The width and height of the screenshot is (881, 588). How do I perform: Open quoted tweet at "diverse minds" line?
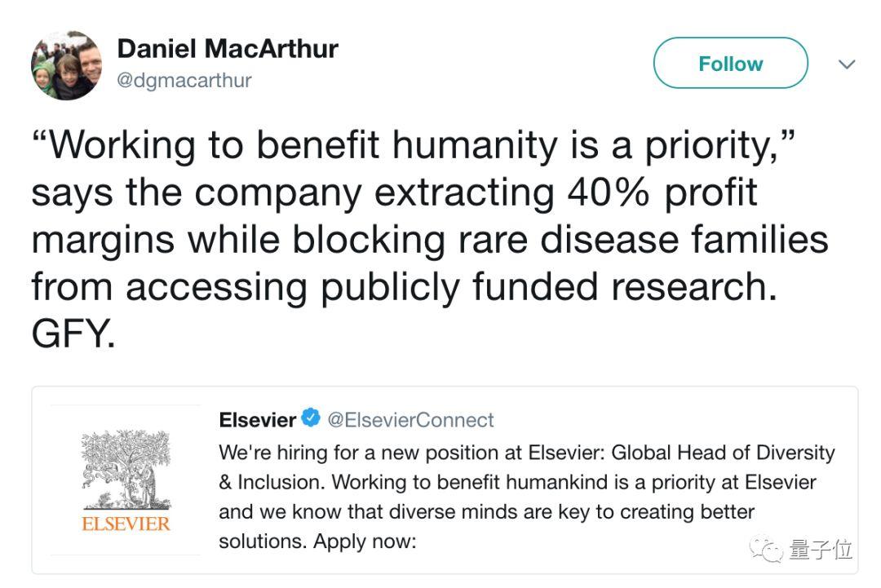tap(486, 512)
